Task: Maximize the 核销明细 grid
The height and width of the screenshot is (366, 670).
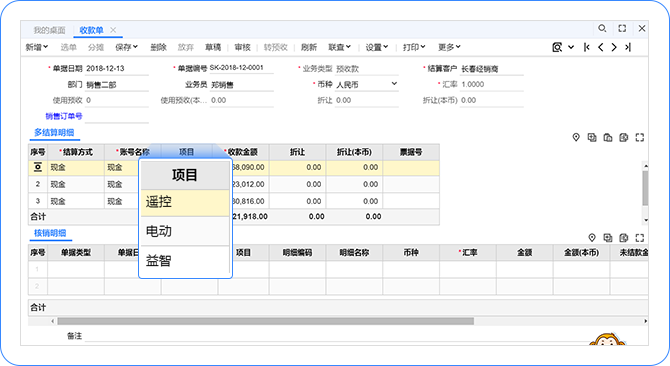Action: (x=640, y=237)
